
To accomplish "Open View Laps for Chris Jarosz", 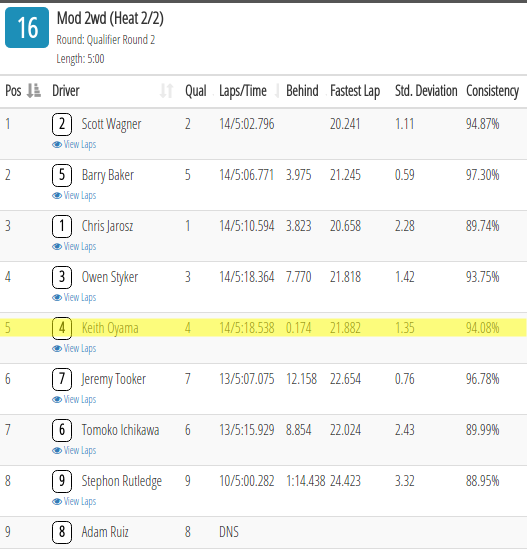I will pyautogui.click(x=74, y=246).
